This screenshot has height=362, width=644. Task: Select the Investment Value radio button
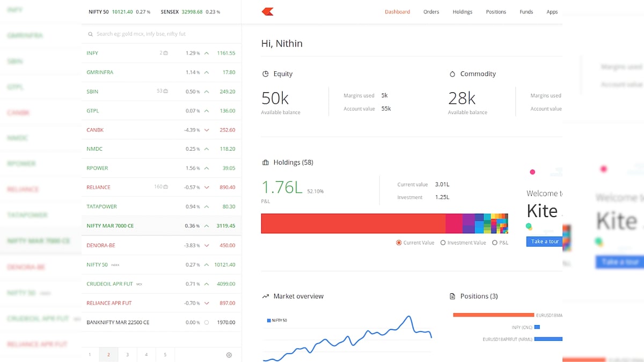coord(443,243)
